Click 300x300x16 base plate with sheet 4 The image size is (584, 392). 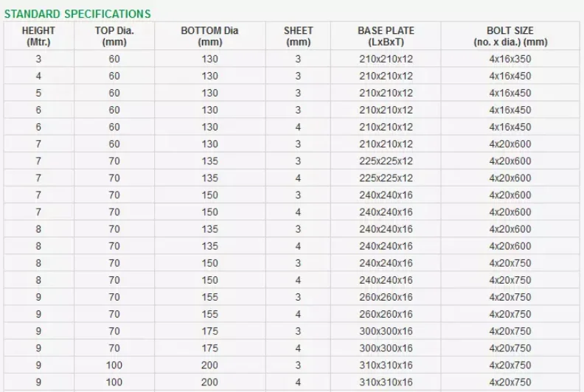pos(386,348)
